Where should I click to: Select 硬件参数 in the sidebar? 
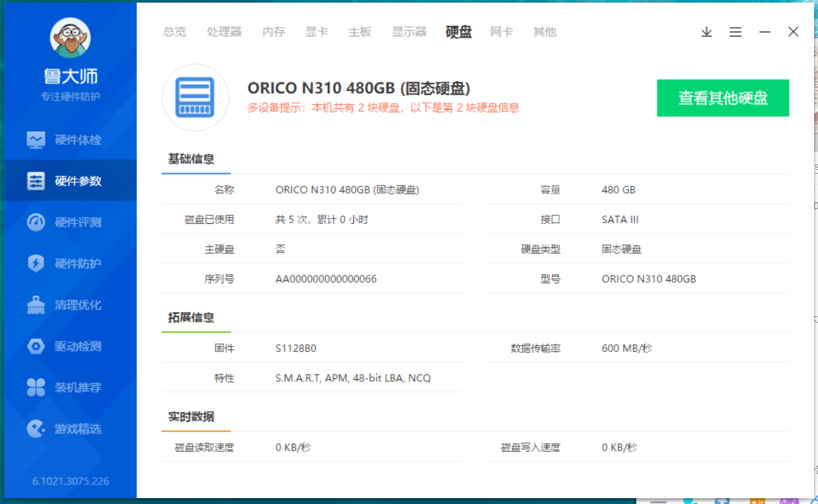coord(70,181)
